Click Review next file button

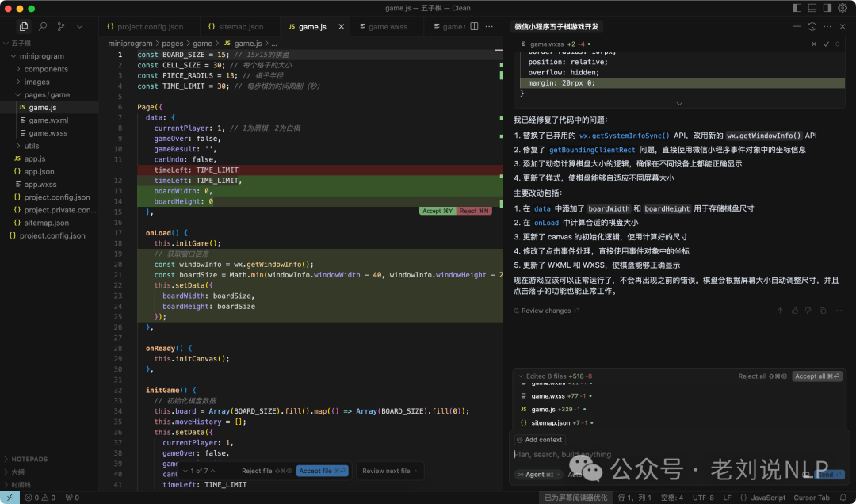[x=390, y=471]
